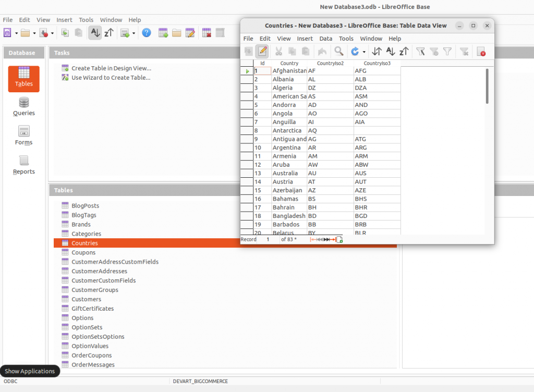This screenshot has height=392, width=534.
Task: Expand the Open folder recent documents arrow
Action: pos(34,33)
